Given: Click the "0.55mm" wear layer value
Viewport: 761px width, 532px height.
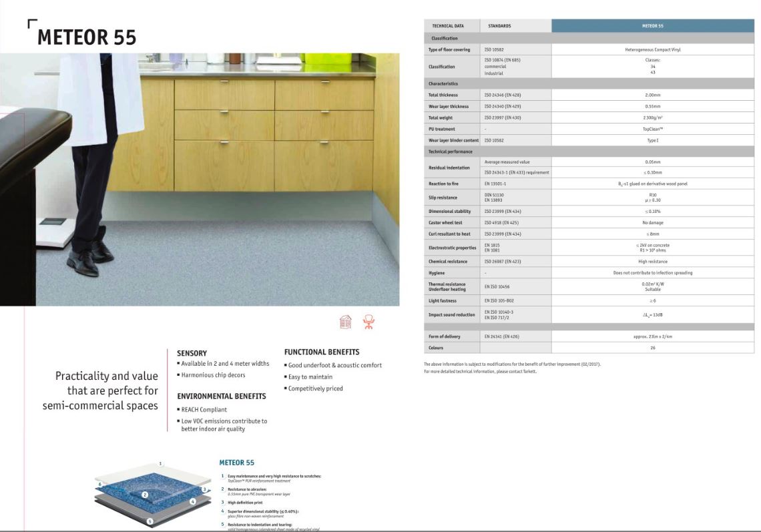Looking at the screenshot, I should pyautogui.click(x=653, y=106).
